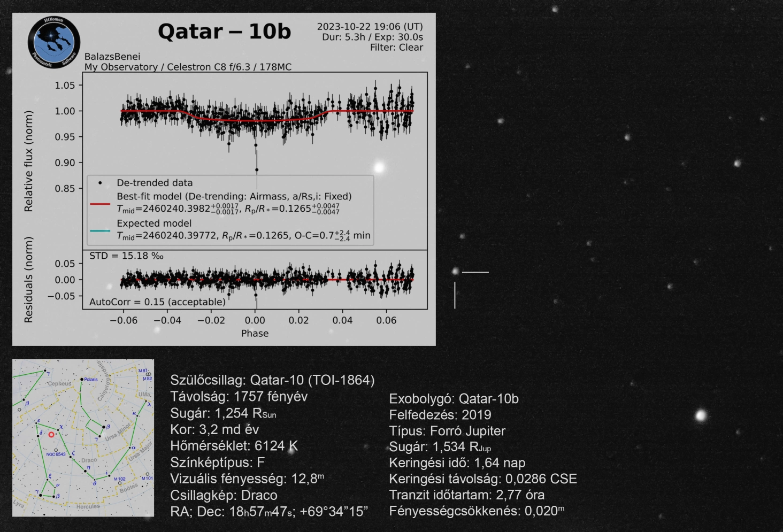Click the marked target star beside the crosshair lines

455,272
